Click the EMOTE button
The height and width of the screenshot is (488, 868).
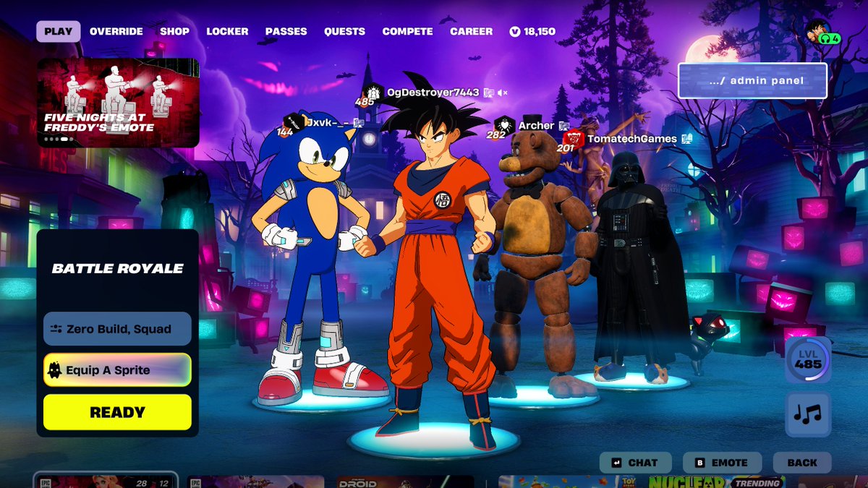tap(721, 463)
